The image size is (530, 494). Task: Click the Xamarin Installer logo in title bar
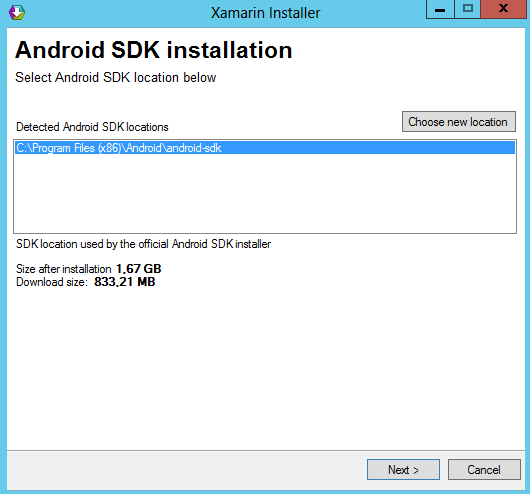point(17,13)
